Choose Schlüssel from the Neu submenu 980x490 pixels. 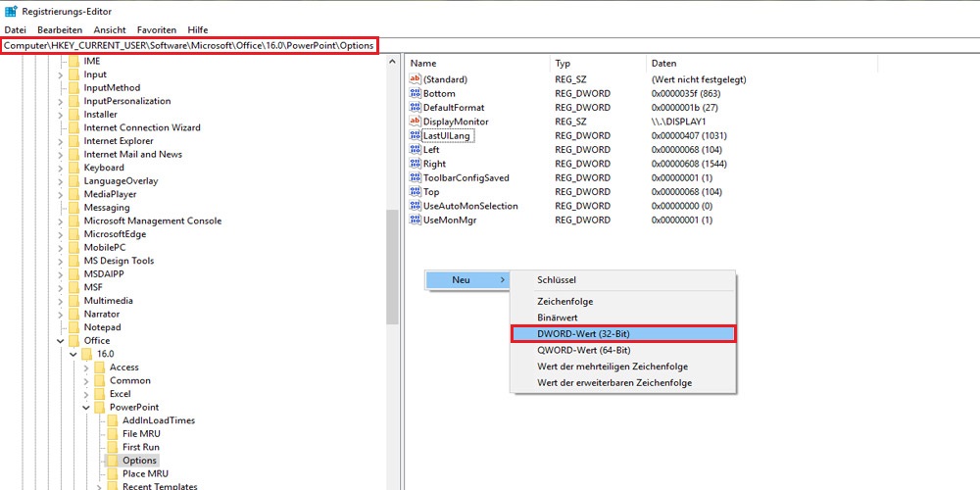[623, 280]
